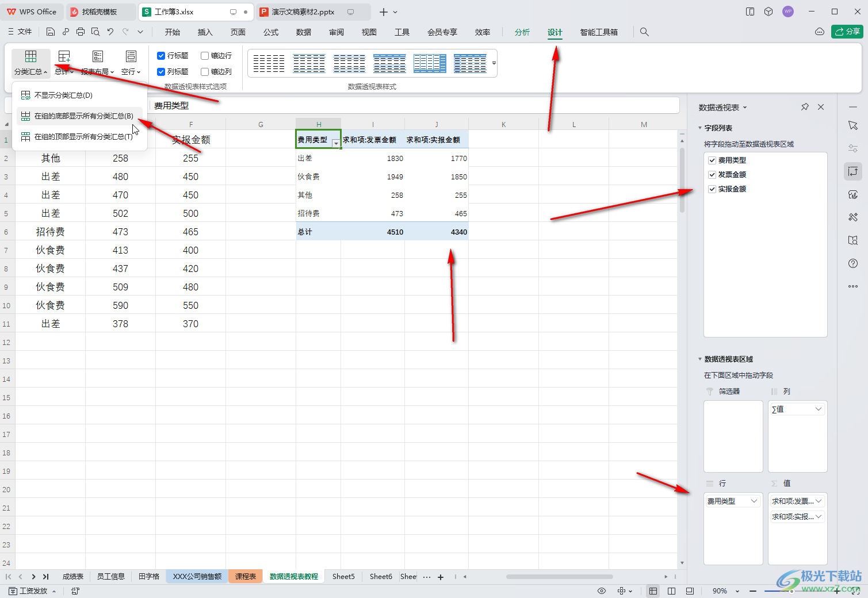Toggle the Column Headers (列标题) checkbox
This screenshot has height=598, width=868.
[161, 72]
